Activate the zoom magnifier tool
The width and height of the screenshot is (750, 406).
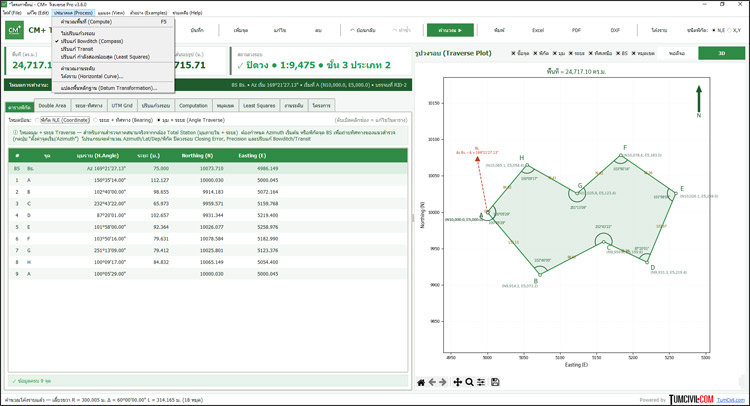469,382
